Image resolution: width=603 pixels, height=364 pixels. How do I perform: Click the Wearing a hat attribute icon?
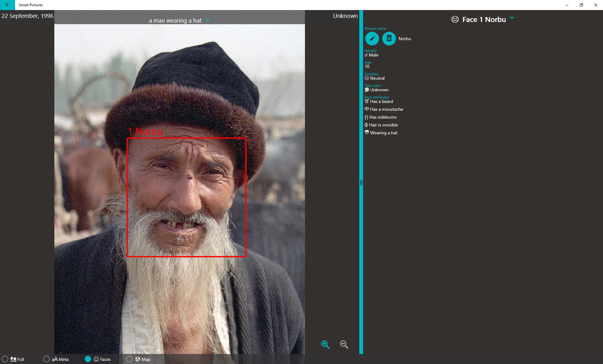click(367, 132)
